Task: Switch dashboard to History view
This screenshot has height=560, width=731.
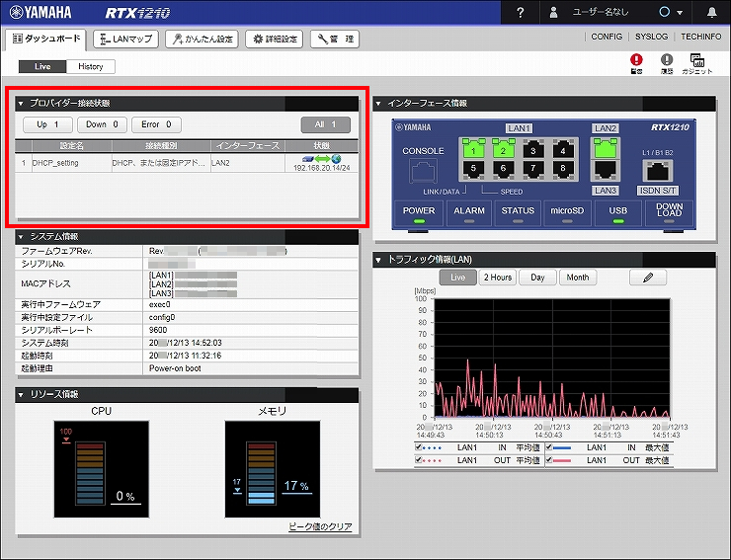Action: coord(91,67)
